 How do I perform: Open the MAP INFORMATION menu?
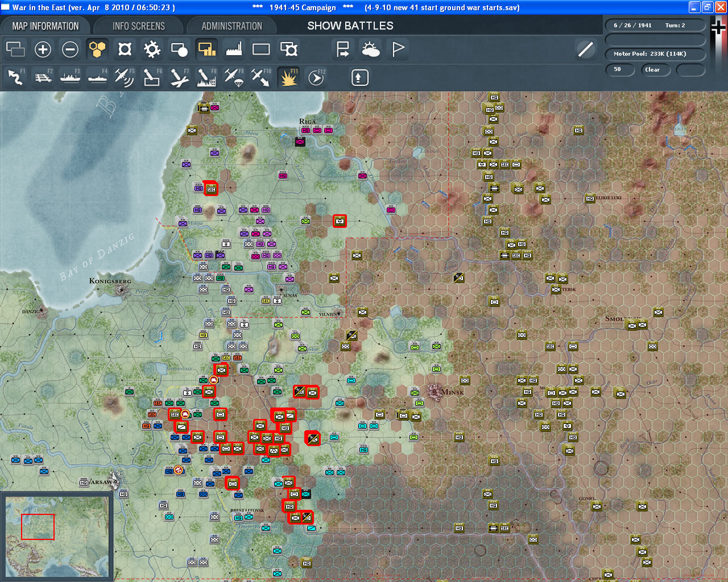point(45,26)
